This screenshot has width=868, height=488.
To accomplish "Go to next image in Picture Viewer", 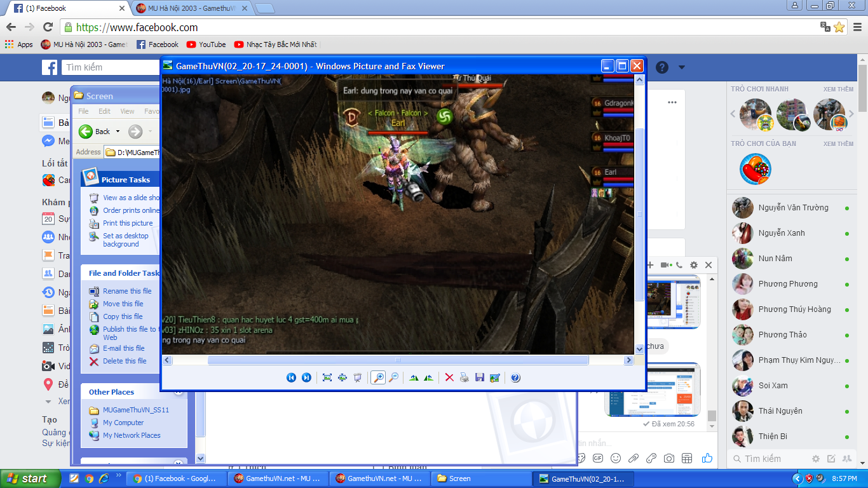I will tap(306, 377).
